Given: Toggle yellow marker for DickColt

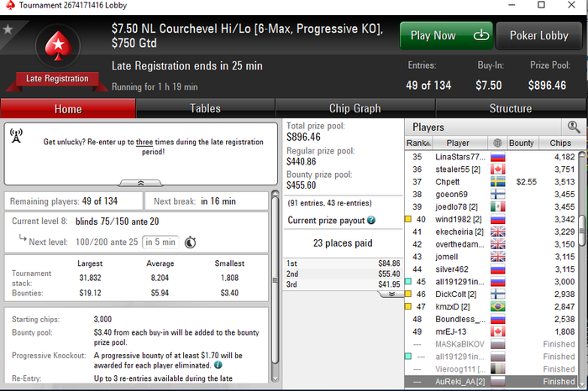Looking at the screenshot, I should click(408, 294).
